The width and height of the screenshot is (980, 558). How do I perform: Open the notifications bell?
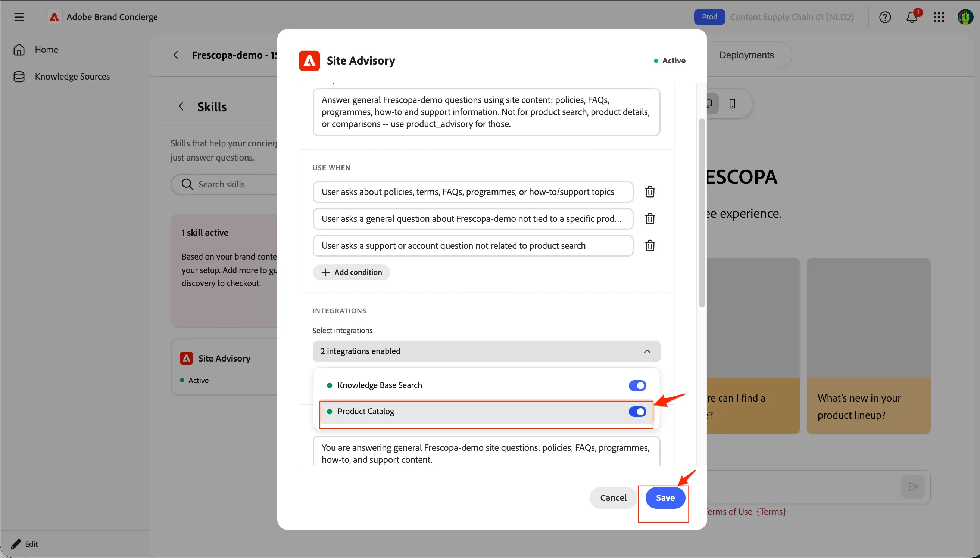[912, 17]
